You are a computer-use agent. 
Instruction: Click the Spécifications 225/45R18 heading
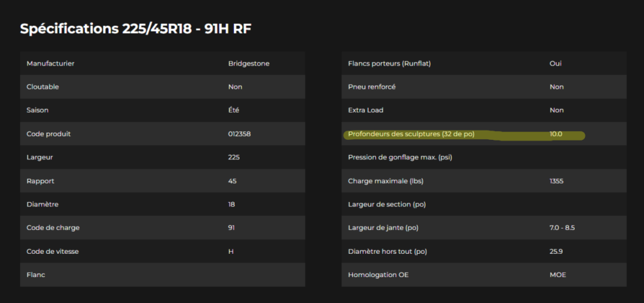[x=136, y=28]
